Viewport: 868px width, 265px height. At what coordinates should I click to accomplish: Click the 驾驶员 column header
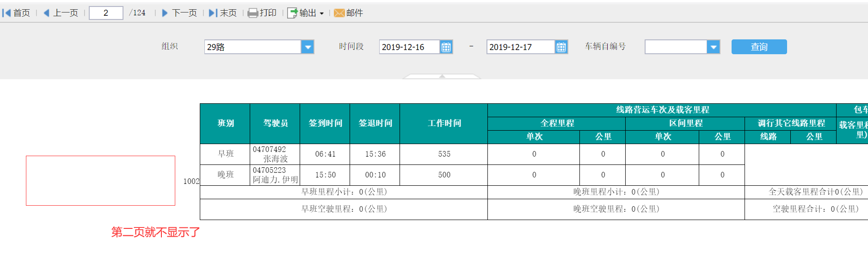275,124
